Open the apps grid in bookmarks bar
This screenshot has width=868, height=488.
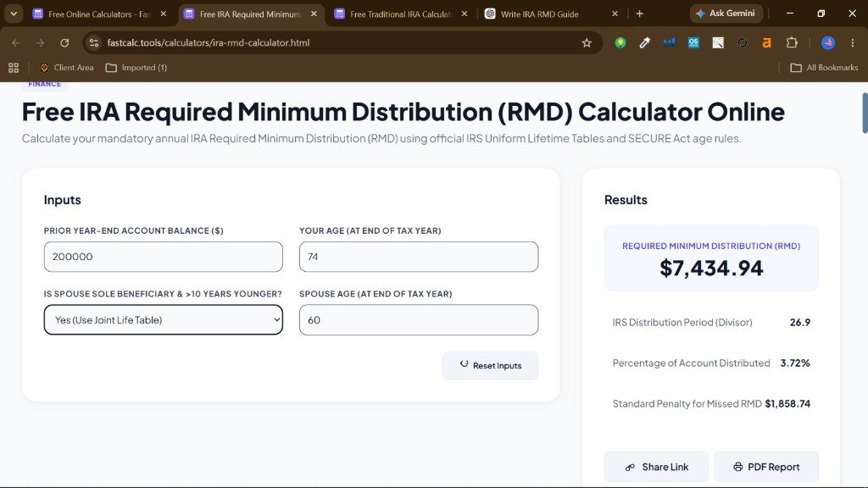(x=14, y=68)
